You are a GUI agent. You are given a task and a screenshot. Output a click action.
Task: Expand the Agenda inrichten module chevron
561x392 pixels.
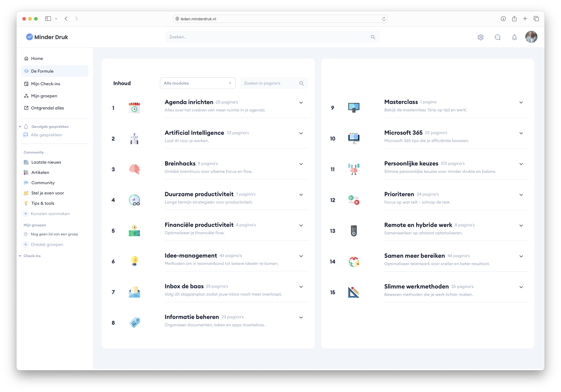(x=301, y=103)
